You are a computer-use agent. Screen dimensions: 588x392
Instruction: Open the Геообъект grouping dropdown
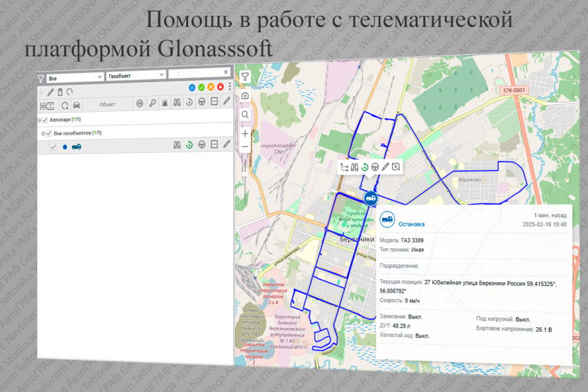pos(136,75)
